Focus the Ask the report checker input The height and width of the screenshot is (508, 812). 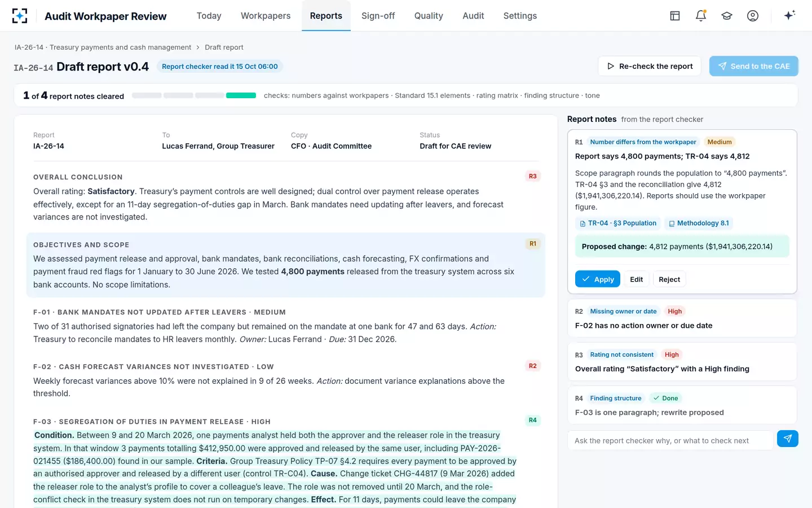click(670, 440)
